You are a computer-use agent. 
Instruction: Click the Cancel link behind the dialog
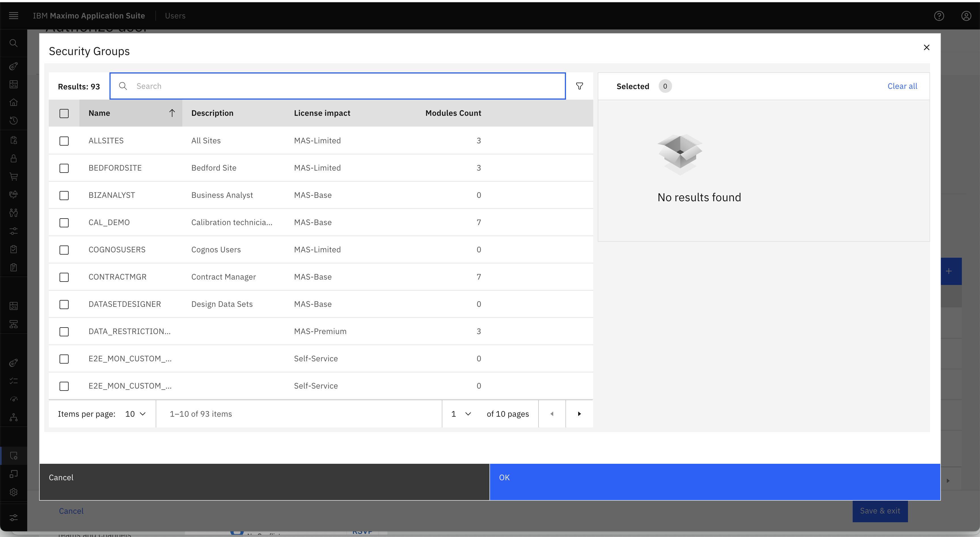(71, 511)
